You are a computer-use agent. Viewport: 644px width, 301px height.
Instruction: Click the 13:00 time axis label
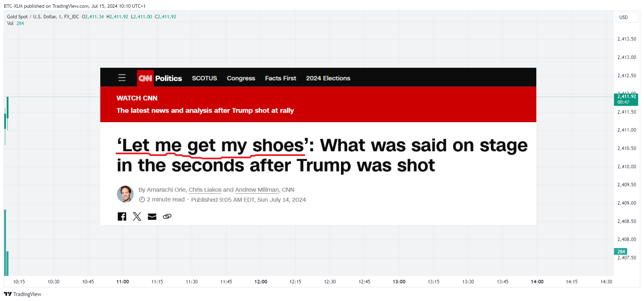pyautogui.click(x=399, y=282)
